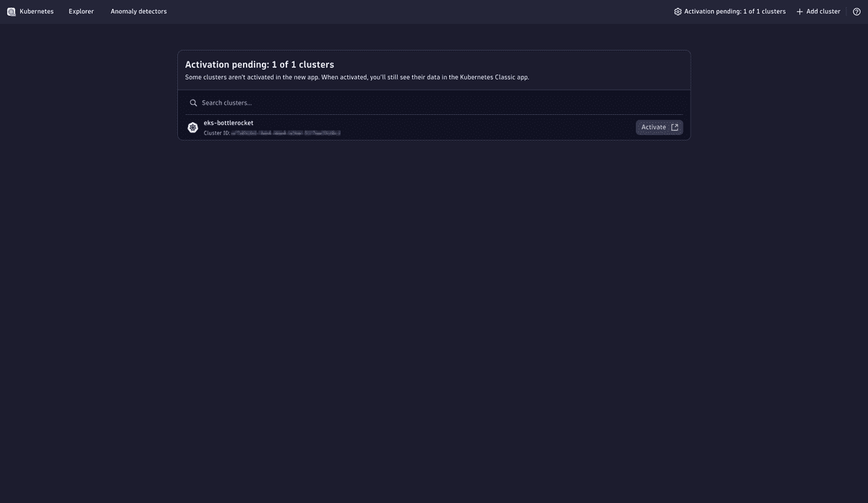Click the Kubernetes app logo icon

click(x=11, y=12)
